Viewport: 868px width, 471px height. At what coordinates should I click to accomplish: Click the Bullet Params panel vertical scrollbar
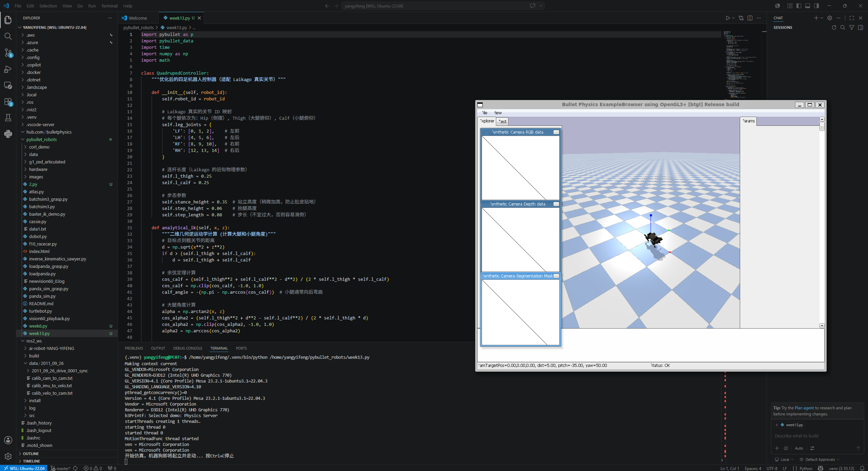click(x=822, y=222)
